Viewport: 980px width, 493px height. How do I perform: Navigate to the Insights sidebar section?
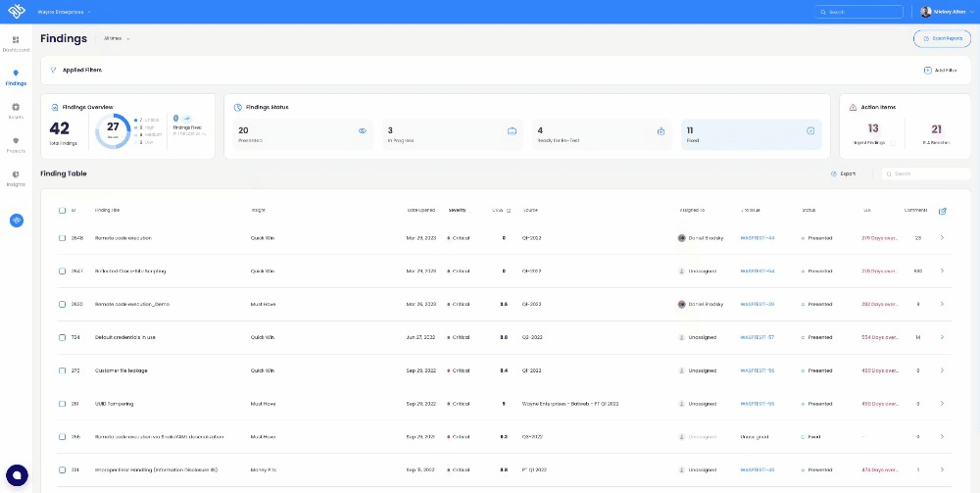point(16,178)
